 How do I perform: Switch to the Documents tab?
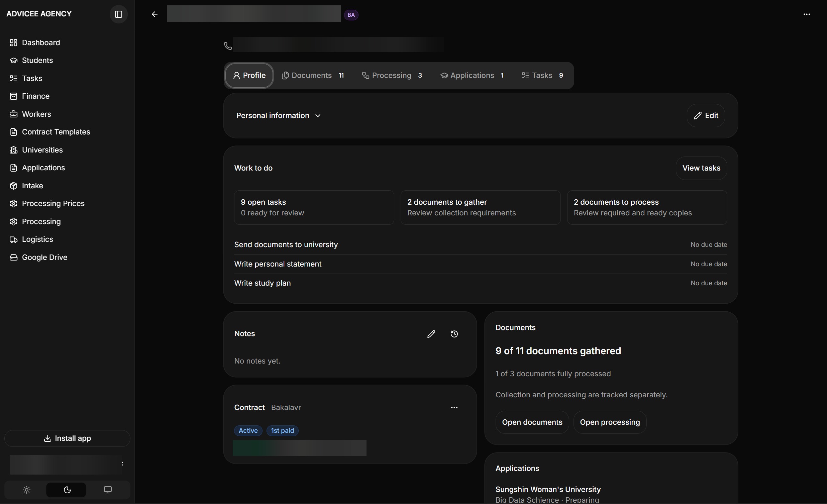pyautogui.click(x=313, y=76)
